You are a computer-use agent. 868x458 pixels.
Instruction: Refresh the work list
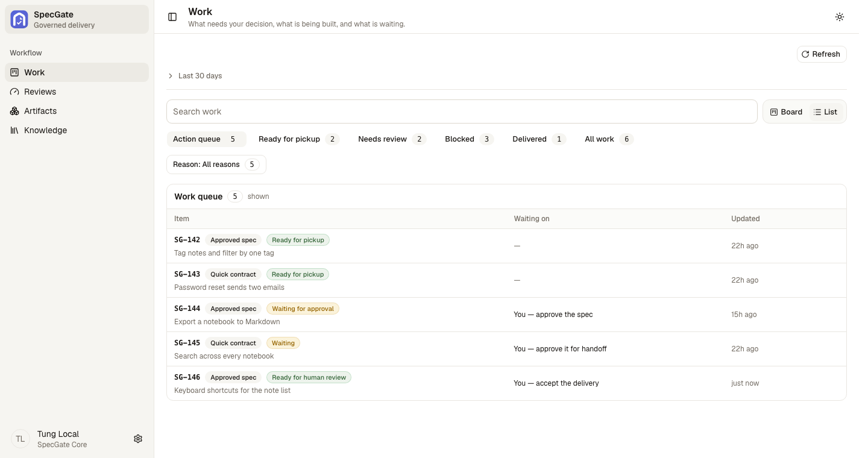point(822,54)
